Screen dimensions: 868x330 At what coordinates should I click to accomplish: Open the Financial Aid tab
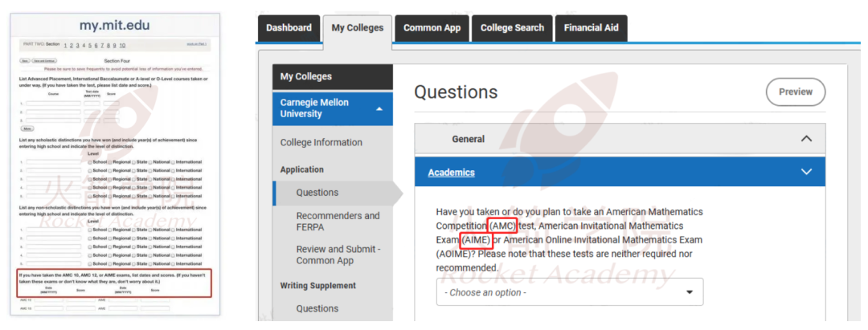592,27
